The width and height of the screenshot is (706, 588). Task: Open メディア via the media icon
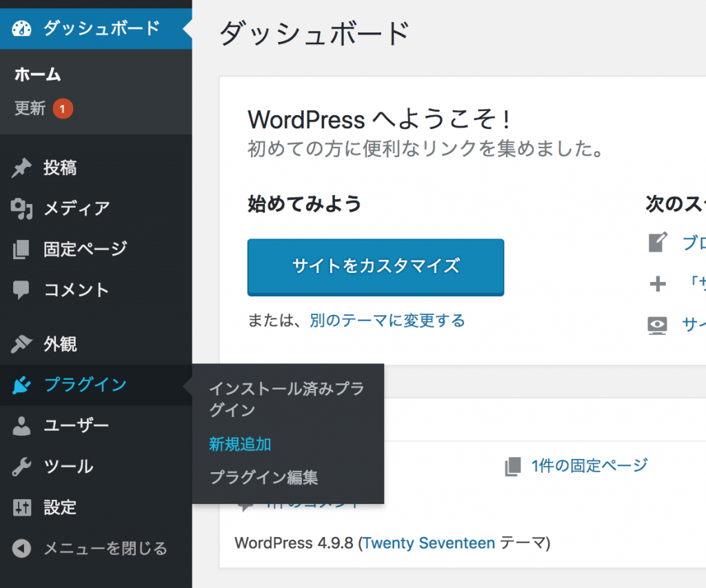[21, 208]
